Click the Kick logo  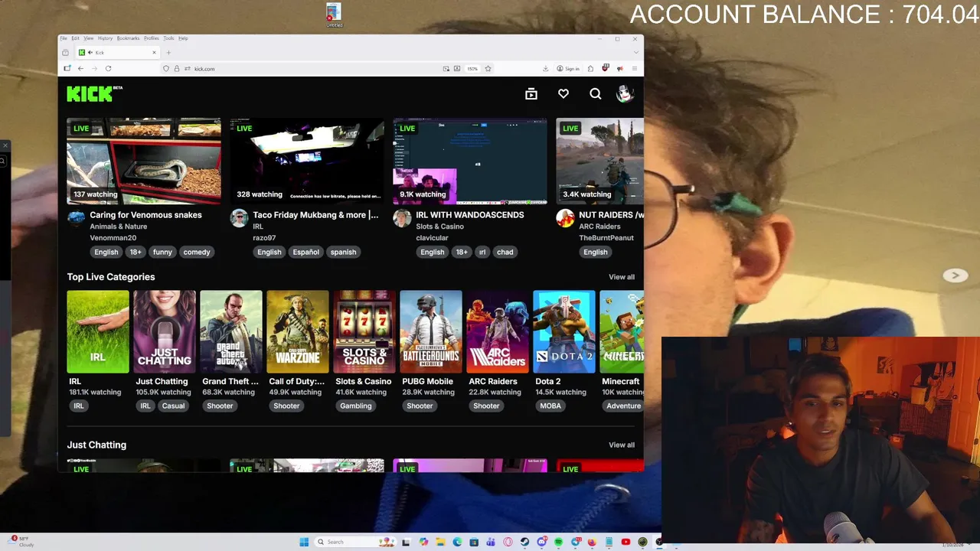pos(94,93)
